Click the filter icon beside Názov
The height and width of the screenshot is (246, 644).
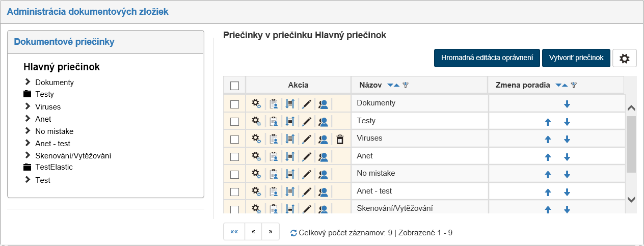(406, 86)
